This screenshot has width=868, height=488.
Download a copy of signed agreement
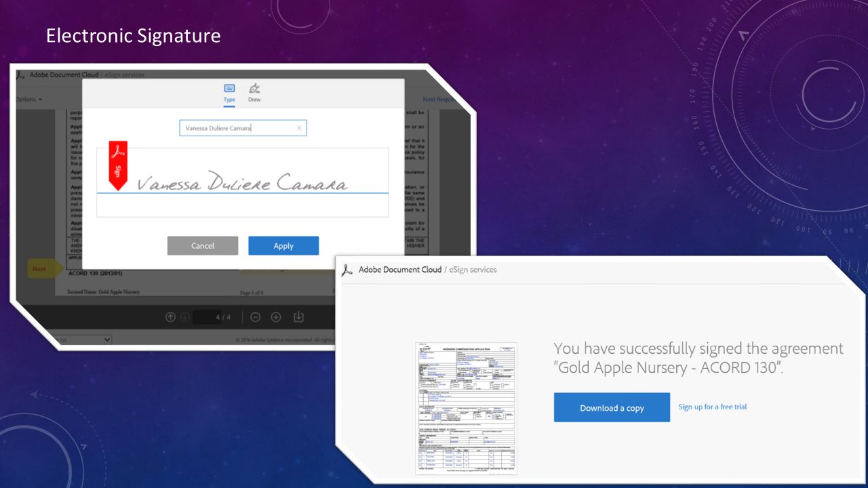click(612, 407)
